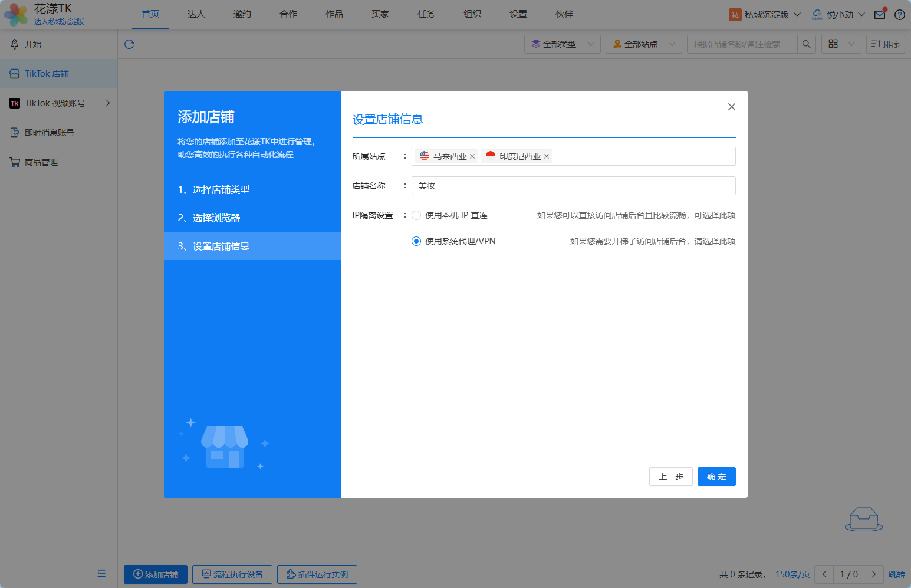Click the empty inbox icon at bottom right
This screenshot has height=588, width=911.
pyautogui.click(x=863, y=519)
